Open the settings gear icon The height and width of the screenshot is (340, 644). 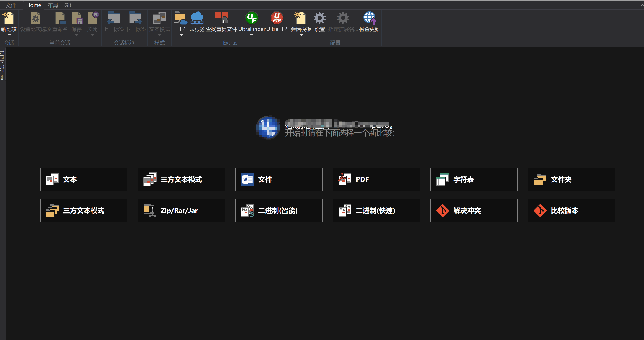tap(320, 18)
